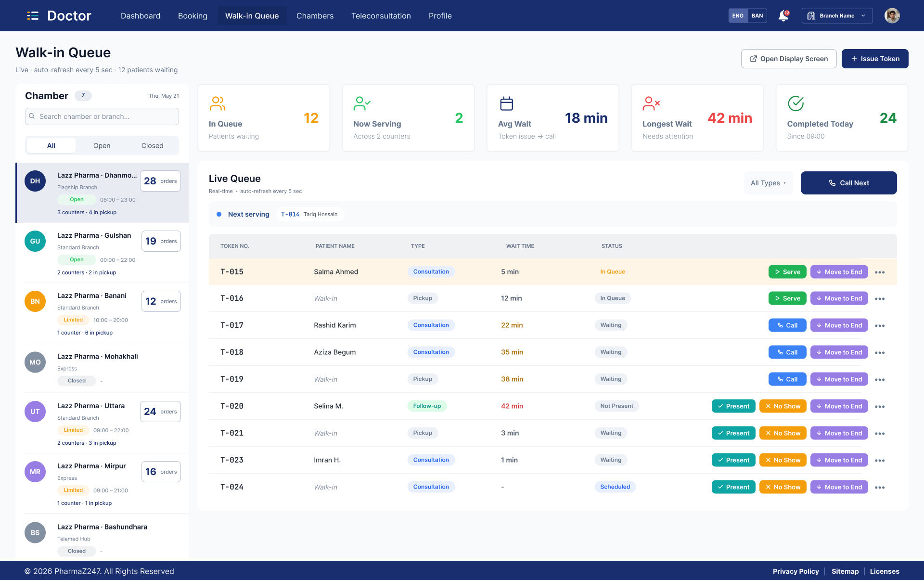Image resolution: width=924 pixels, height=580 pixels.
Task: Open more options for token T-017
Action: [880, 326]
